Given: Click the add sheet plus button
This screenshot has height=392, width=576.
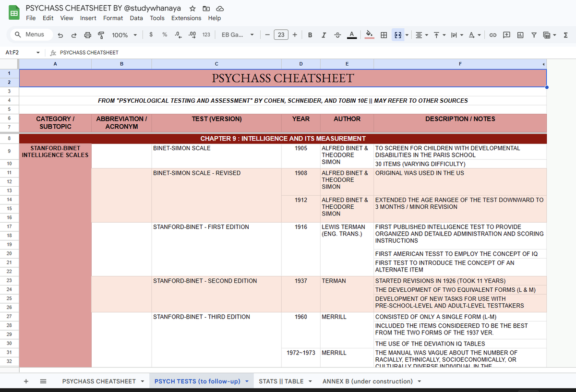Looking at the screenshot, I should click(26, 381).
